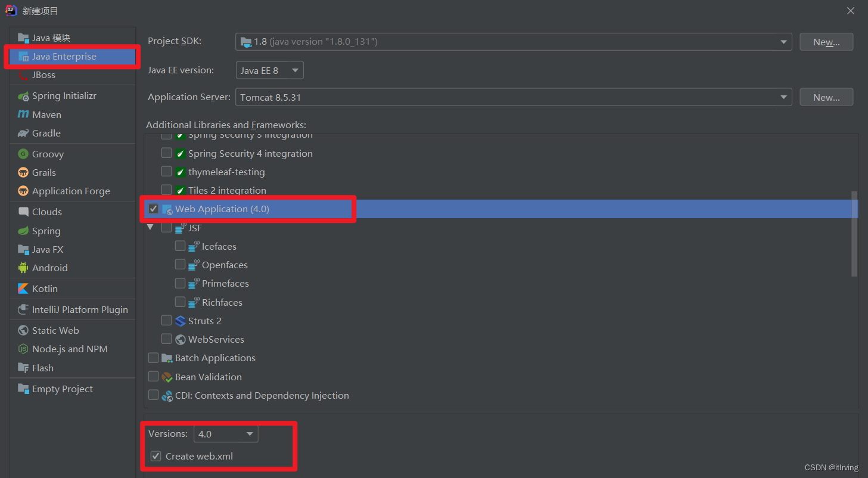The image size is (868, 478).
Task: Enable Spring Security 4 integration checkbox
Action: click(166, 153)
